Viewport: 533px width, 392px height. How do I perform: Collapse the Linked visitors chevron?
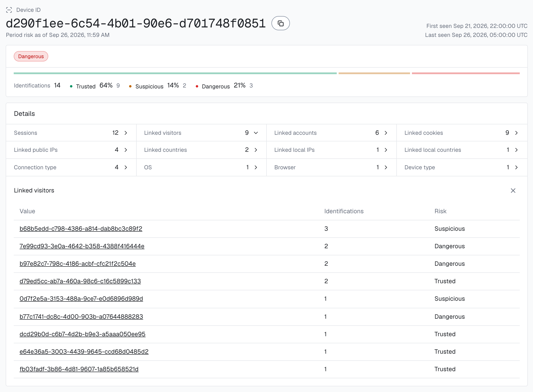256,133
